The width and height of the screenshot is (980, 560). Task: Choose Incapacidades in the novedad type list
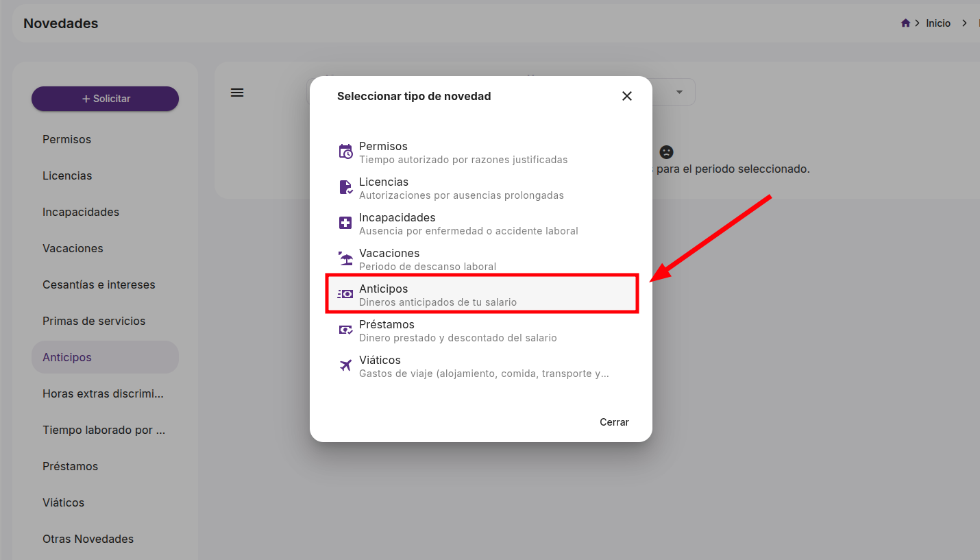pyautogui.click(x=481, y=223)
